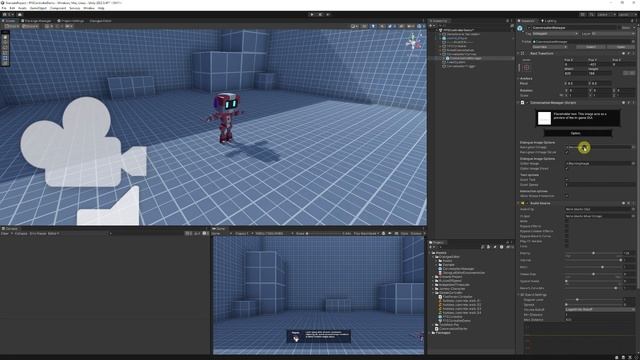Toggle Allow Mouse Interaction checkbox
The height and width of the screenshot is (360, 640).
pos(567,196)
